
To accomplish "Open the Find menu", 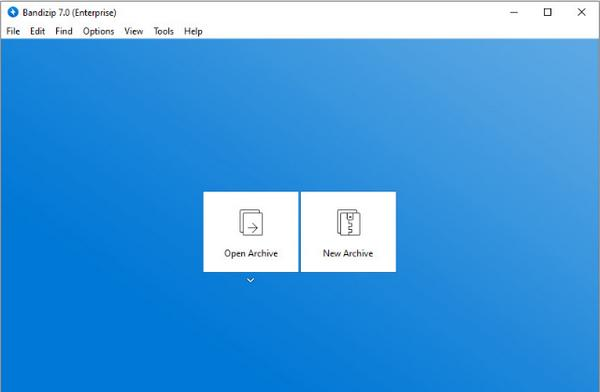I will coord(64,31).
